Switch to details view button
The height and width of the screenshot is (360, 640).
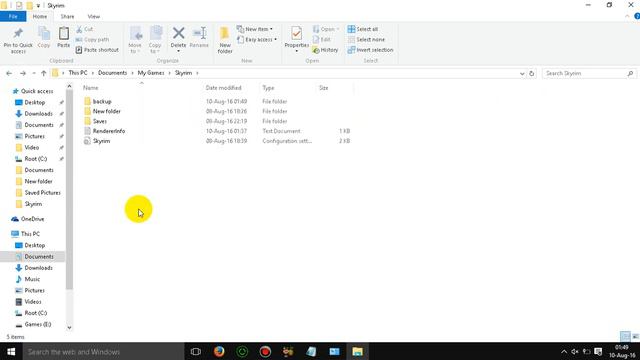(625, 337)
